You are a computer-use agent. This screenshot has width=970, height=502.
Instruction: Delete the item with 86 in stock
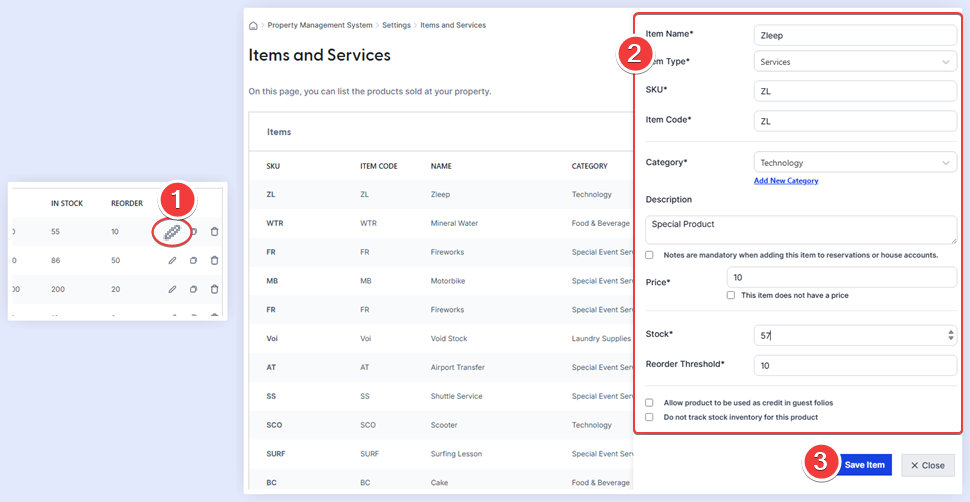pyautogui.click(x=214, y=261)
